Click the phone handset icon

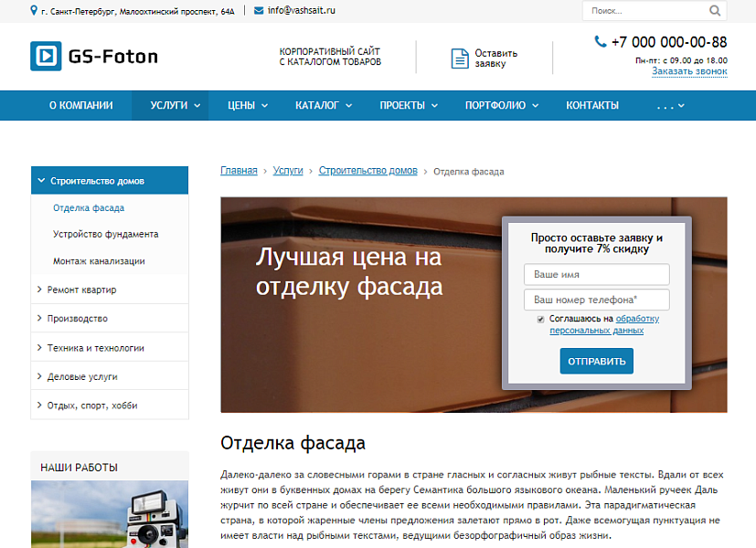click(601, 42)
